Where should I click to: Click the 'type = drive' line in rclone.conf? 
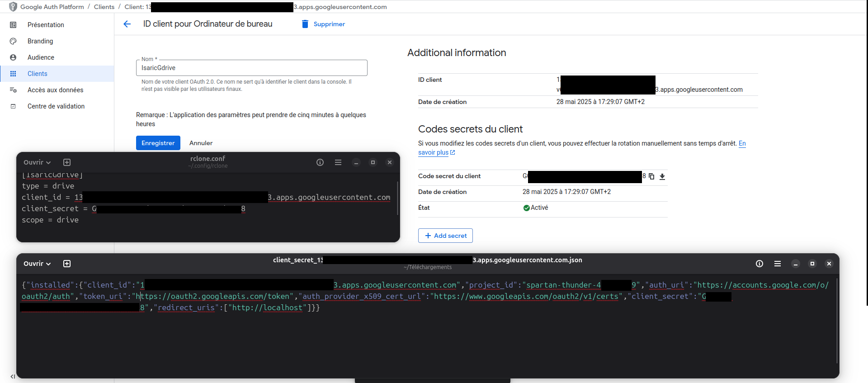48,186
